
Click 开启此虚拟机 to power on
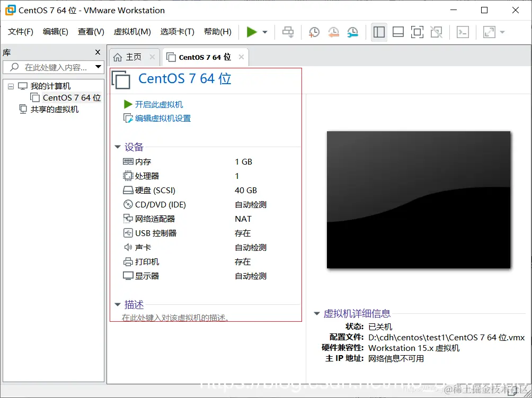pos(159,104)
